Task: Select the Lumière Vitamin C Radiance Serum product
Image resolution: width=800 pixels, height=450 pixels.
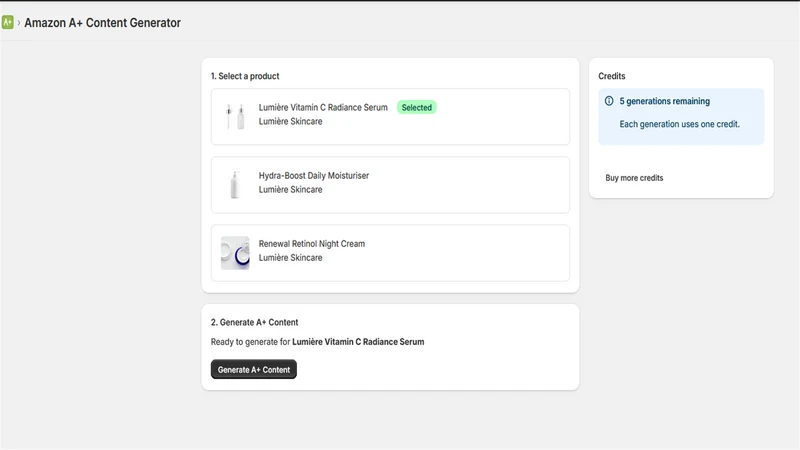Action: tap(390, 117)
